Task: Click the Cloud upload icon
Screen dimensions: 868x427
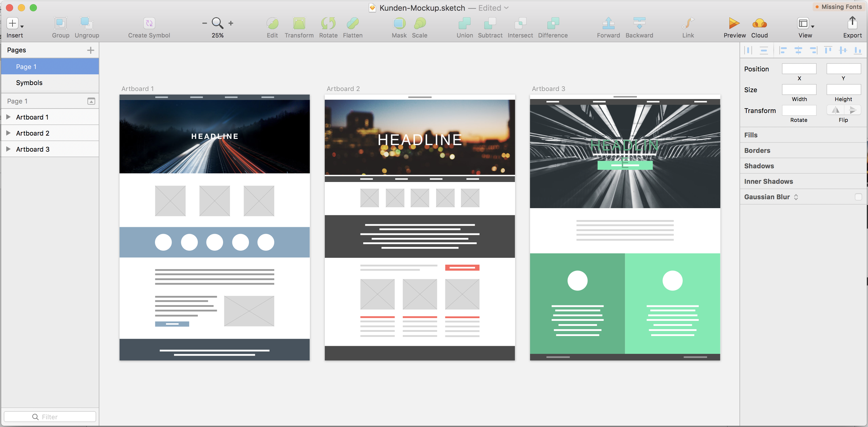Action: tap(759, 23)
